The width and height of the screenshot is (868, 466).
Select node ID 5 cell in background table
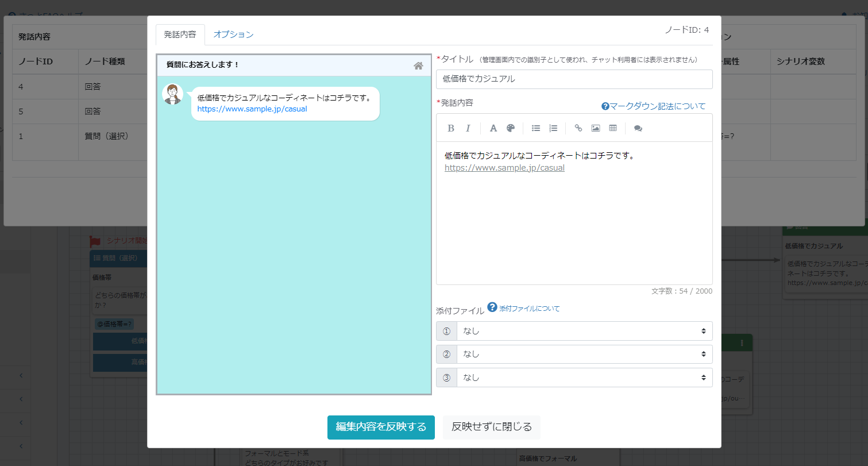[45, 111]
